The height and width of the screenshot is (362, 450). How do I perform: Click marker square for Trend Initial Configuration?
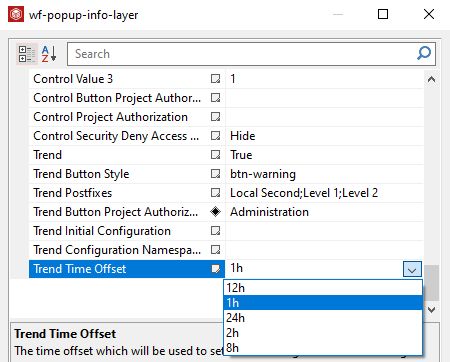(215, 231)
